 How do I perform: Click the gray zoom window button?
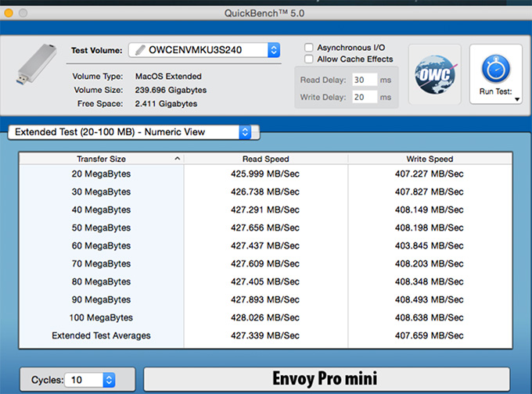23,13
